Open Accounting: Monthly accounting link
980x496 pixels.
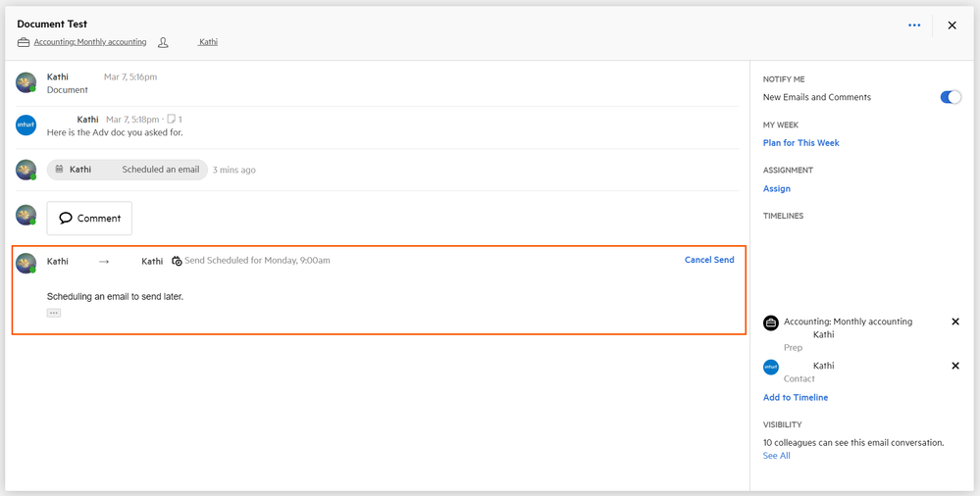click(90, 42)
